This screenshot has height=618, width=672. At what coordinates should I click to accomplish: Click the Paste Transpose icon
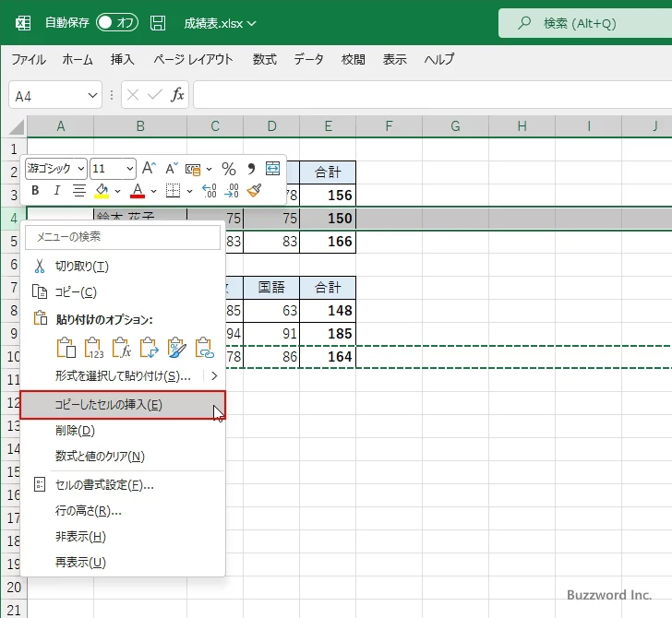point(149,348)
